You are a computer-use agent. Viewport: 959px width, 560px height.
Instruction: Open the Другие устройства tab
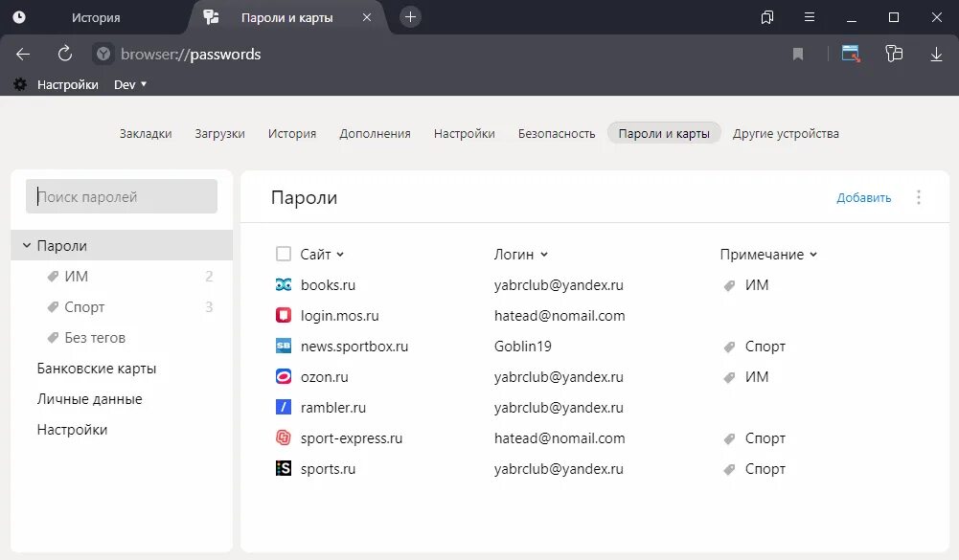click(x=786, y=134)
